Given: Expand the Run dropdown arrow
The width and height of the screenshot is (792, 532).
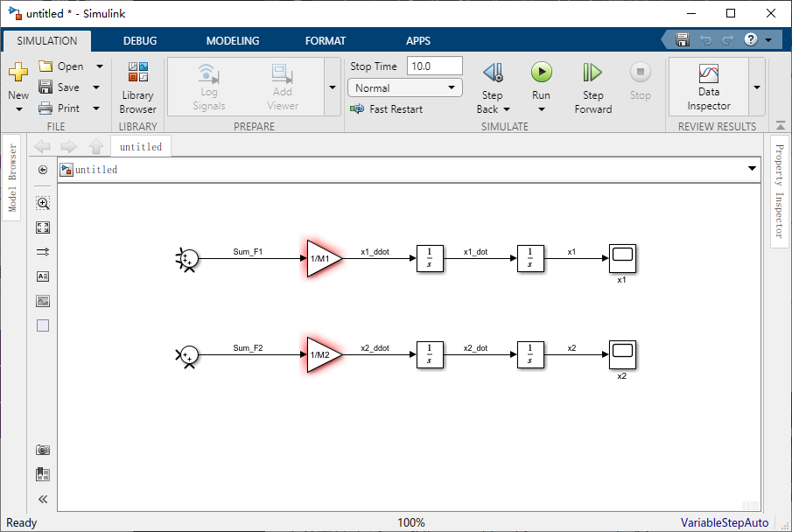Looking at the screenshot, I should [x=542, y=109].
